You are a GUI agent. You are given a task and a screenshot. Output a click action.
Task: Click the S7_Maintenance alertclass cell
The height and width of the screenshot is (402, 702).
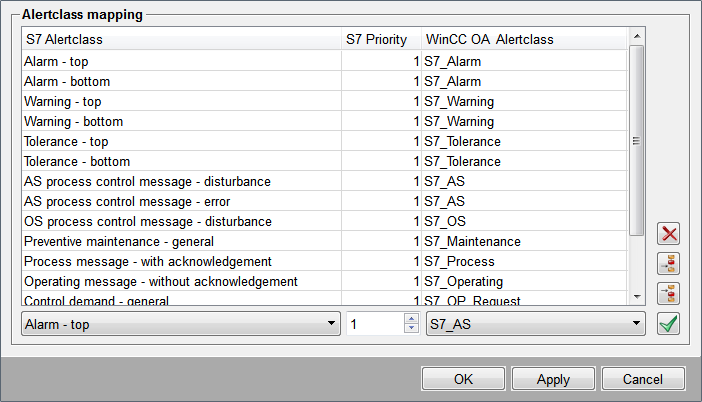[x=524, y=241]
